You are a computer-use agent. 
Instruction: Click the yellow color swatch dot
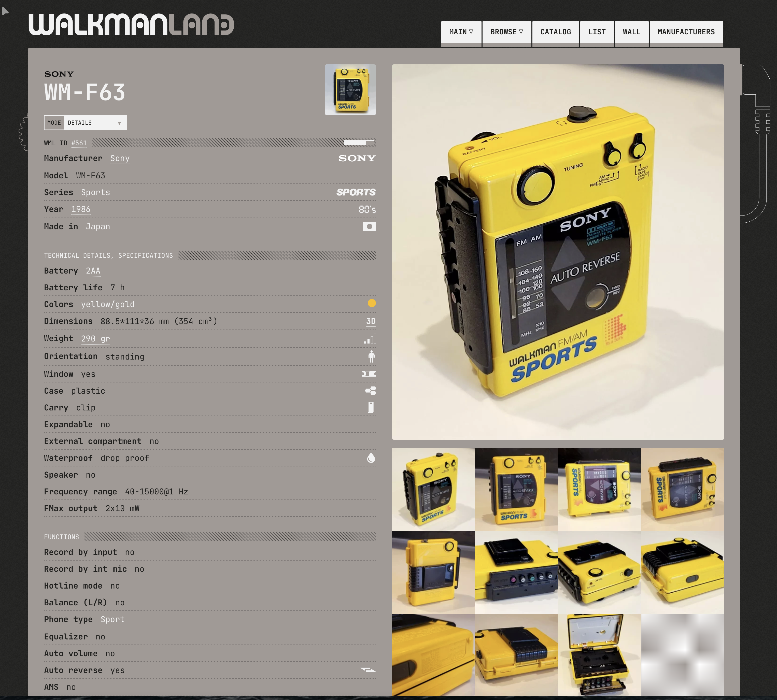click(x=372, y=303)
